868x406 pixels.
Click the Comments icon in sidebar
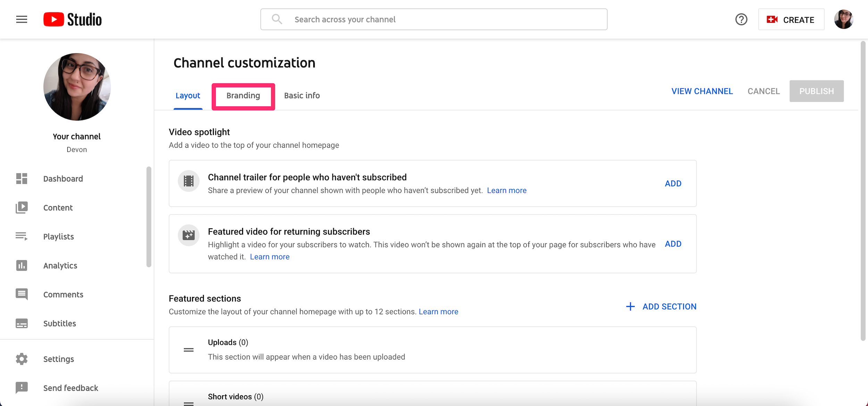coord(22,294)
